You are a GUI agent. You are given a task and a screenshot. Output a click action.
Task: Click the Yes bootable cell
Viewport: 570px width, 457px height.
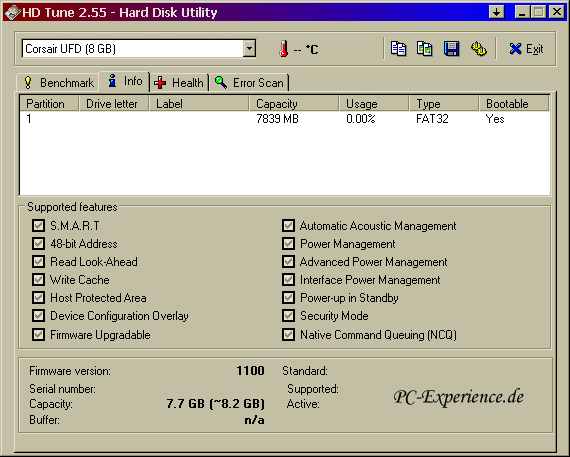coord(495,119)
